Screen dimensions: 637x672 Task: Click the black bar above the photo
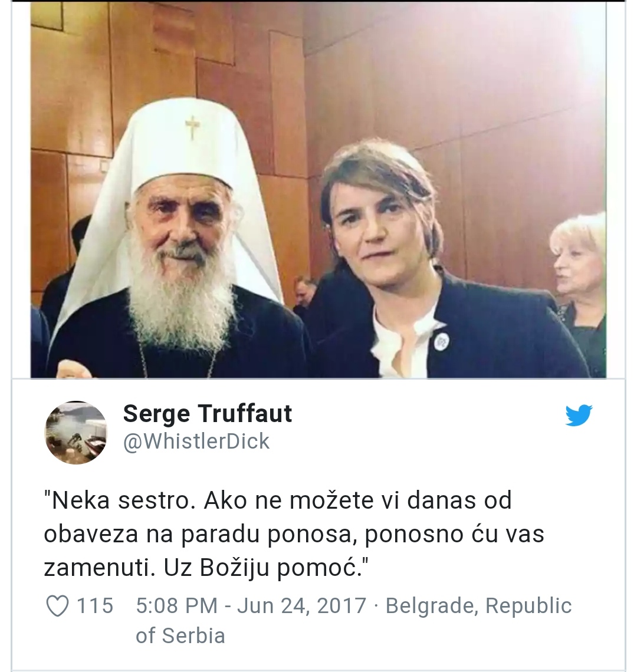(318, 1)
